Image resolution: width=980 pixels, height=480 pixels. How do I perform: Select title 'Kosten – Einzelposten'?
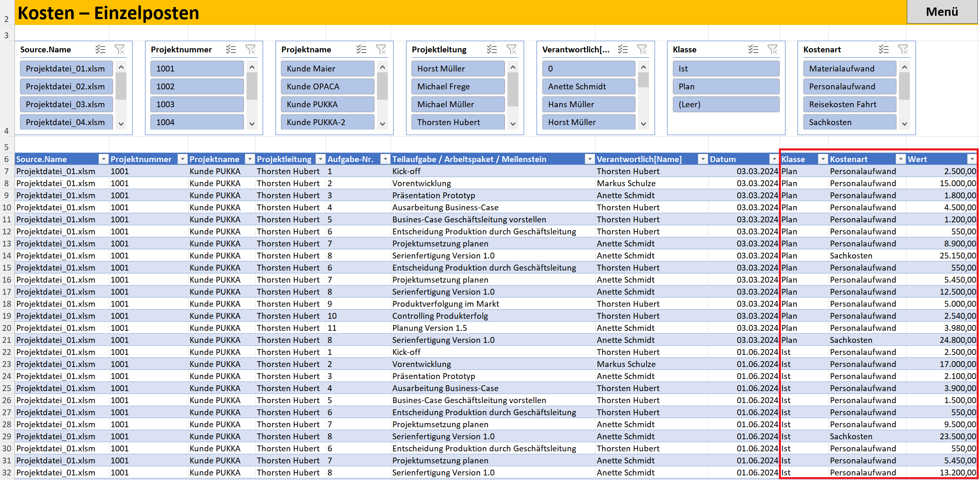pos(108,13)
